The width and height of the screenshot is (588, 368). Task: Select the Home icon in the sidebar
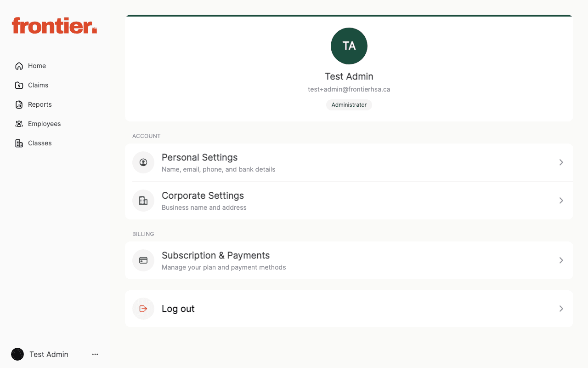18,66
